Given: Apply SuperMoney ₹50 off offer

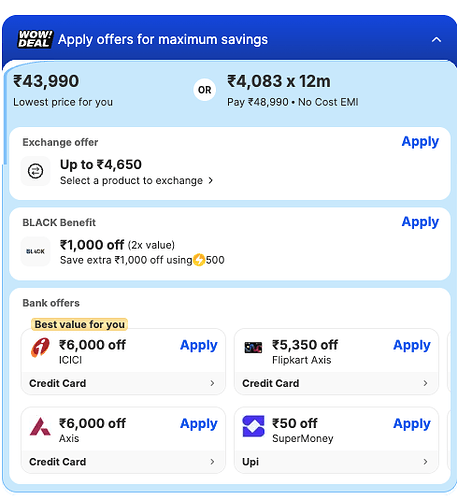Looking at the screenshot, I should click(412, 424).
